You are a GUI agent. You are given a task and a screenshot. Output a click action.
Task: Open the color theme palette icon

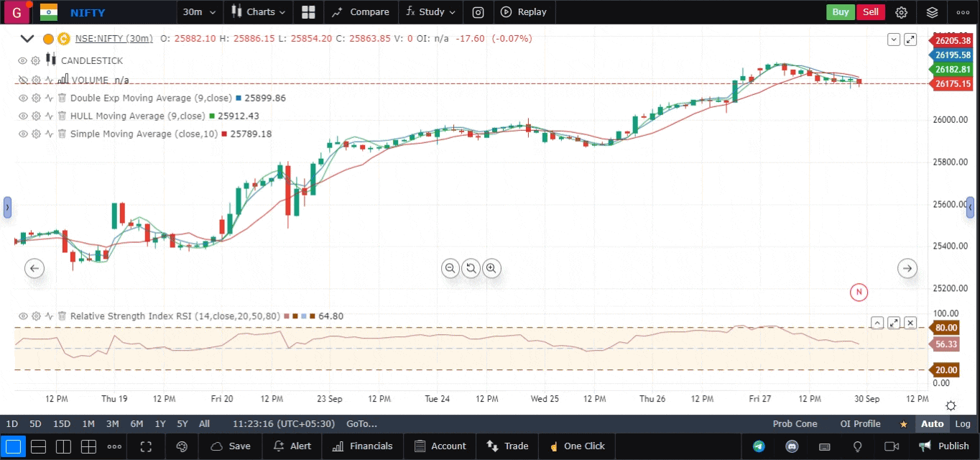click(182, 446)
